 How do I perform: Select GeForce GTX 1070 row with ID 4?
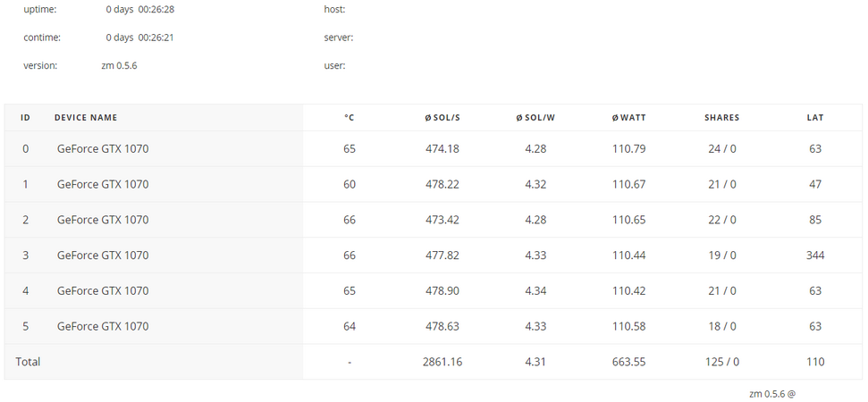click(x=434, y=290)
